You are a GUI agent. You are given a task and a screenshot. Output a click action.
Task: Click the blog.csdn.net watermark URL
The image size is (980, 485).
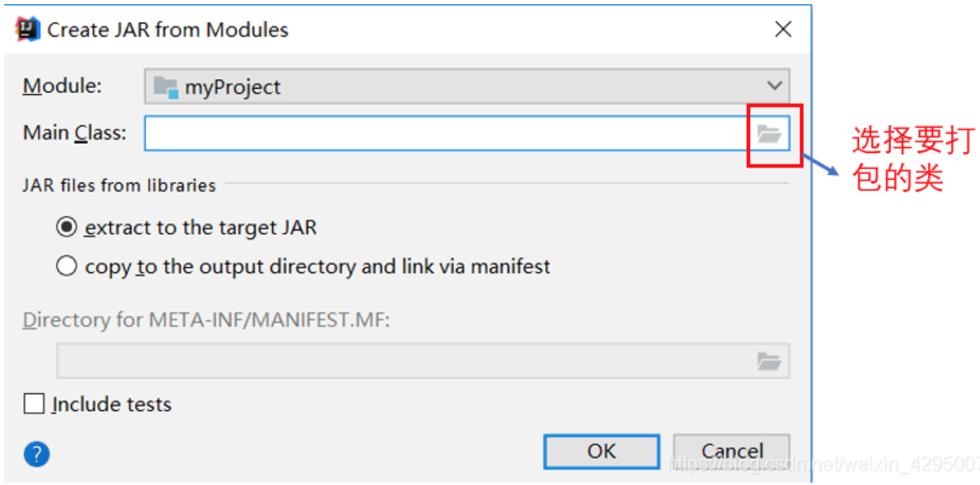point(821,463)
